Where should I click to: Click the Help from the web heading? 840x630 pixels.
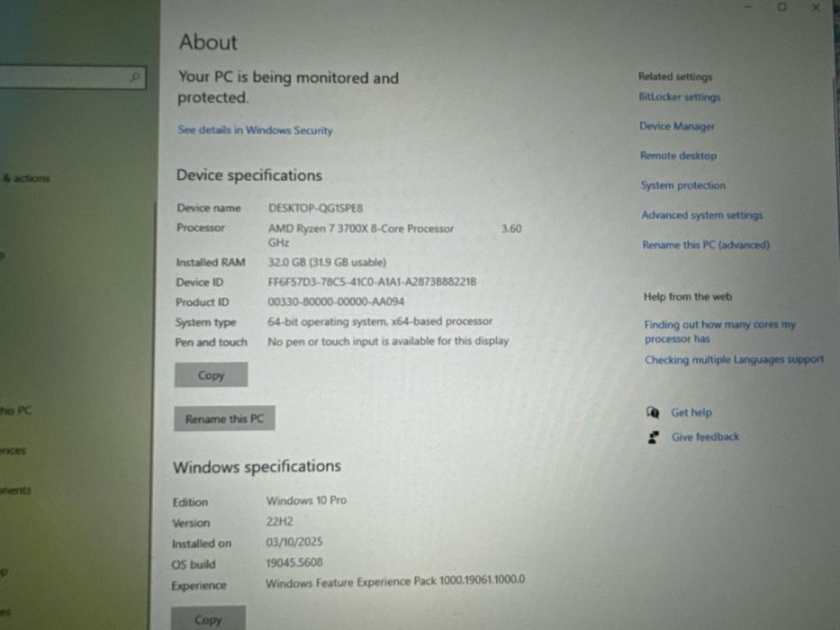tap(688, 297)
